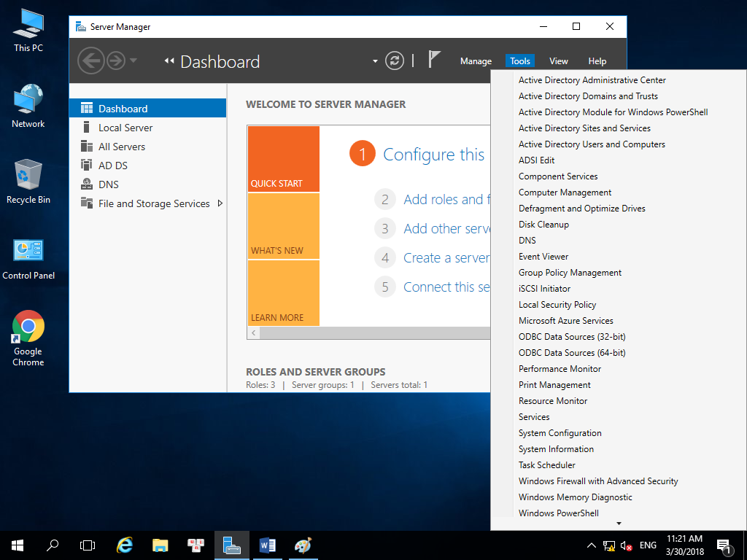
Task: Click the Control Panel desktop icon
Action: pos(28,259)
